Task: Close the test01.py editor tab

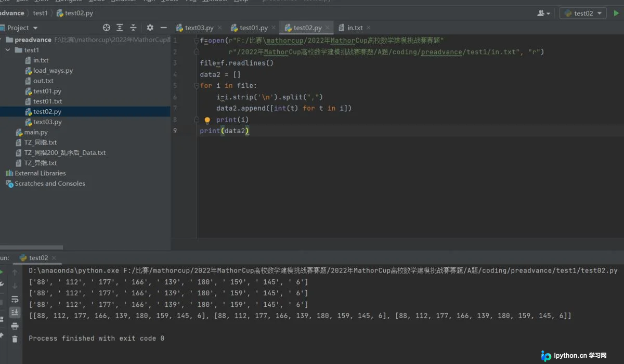Action: coord(274,28)
